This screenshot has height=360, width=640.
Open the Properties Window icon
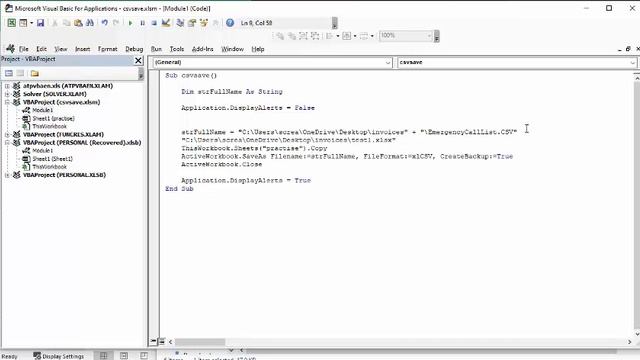pyautogui.click(x=192, y=23)
